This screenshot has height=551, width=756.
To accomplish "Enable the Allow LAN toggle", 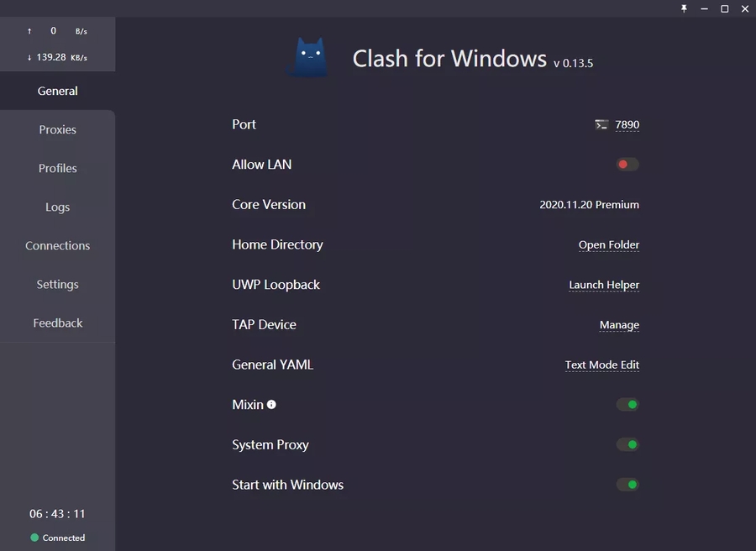I will pyautogui.click(x=627, y=165).
